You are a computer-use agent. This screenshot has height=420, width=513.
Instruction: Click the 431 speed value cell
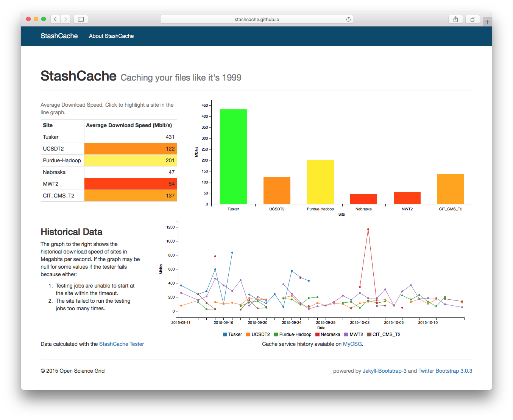coord(130,137)
